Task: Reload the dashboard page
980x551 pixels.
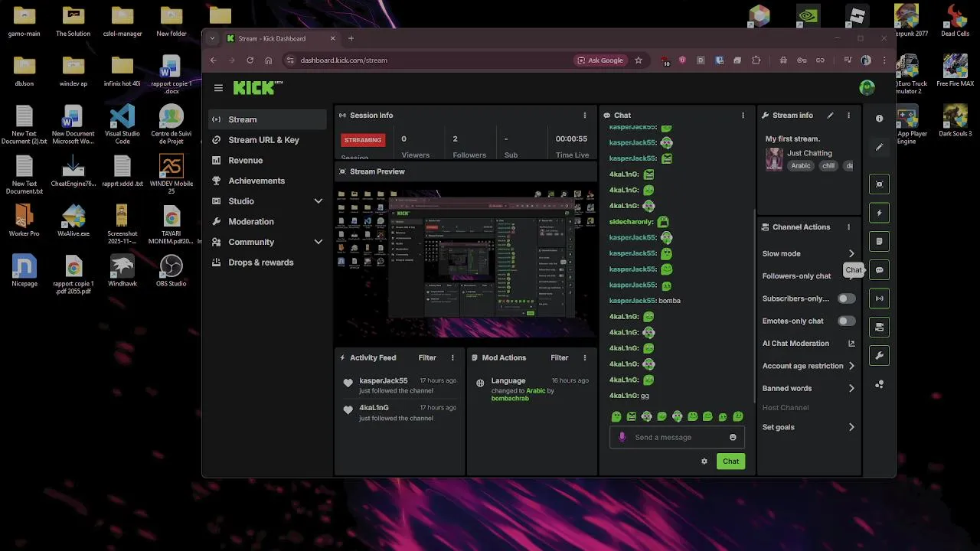Action: point(250,60)
